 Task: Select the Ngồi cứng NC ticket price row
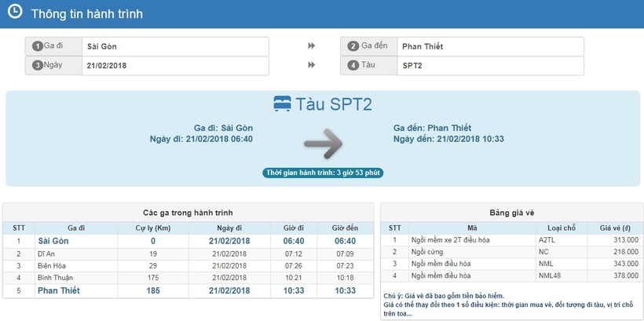click(x=510, y=252)
